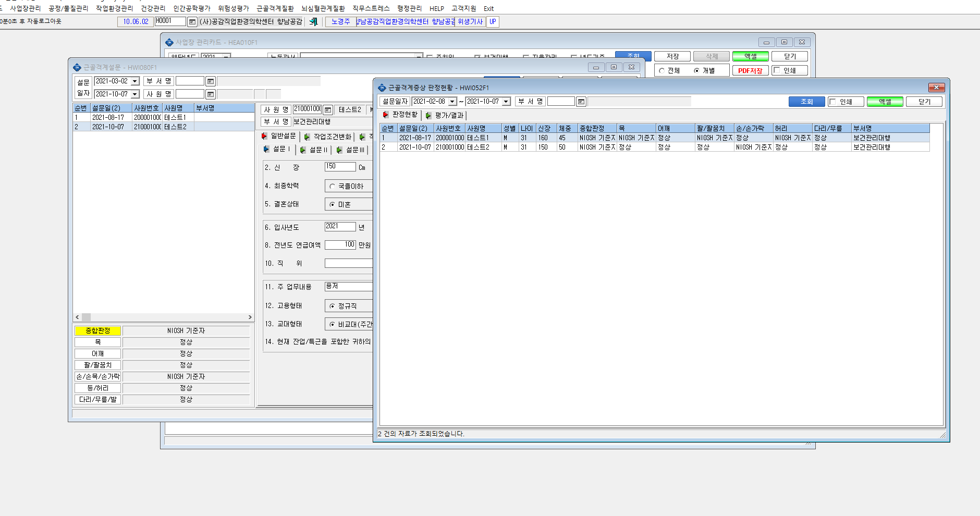Open the 2021-03-02 설문 date dropdown

point(135,81)
